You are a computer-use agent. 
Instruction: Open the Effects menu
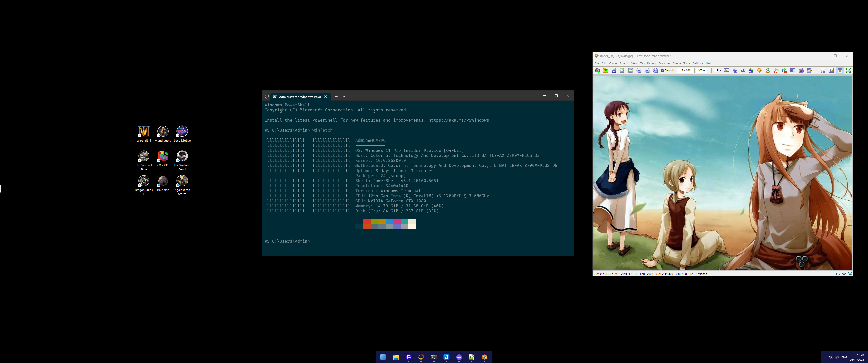tap(624, 63)
